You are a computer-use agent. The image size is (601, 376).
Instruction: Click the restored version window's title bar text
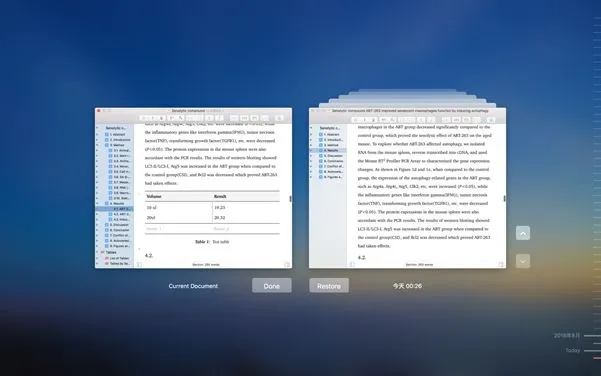410,110
